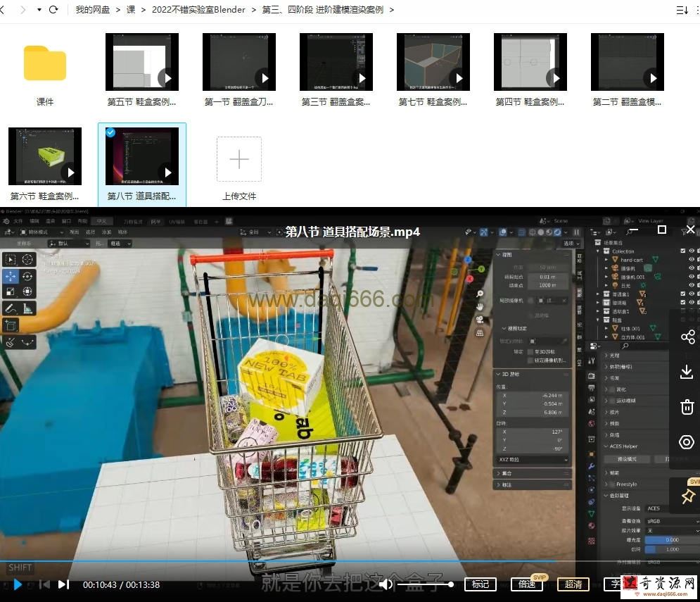The image size is (700, 602).
Task: Collapse the 3D 游标 panel
Action: (499, 374)
